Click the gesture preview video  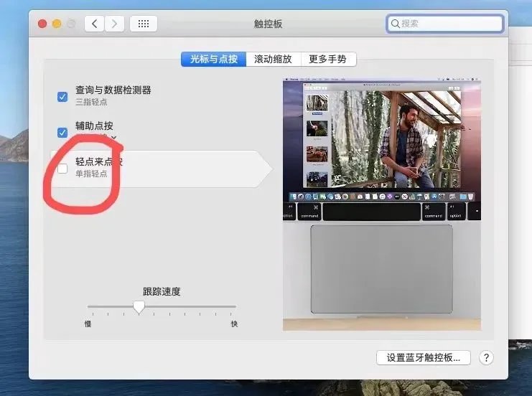point(382,204)
